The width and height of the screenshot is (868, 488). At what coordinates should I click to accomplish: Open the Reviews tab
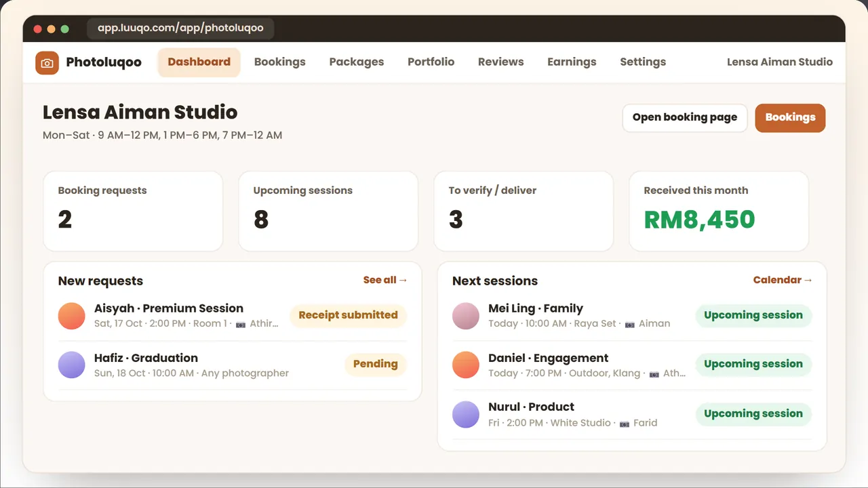[501, 62]
